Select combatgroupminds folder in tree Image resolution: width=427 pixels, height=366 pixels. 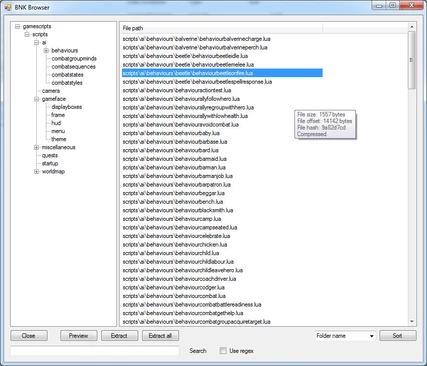(74, 58)
